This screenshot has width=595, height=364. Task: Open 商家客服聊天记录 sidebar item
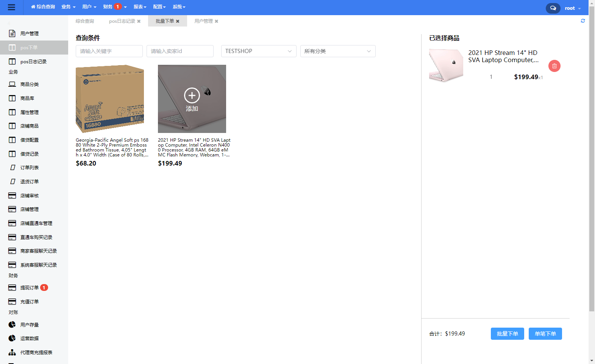34,251
